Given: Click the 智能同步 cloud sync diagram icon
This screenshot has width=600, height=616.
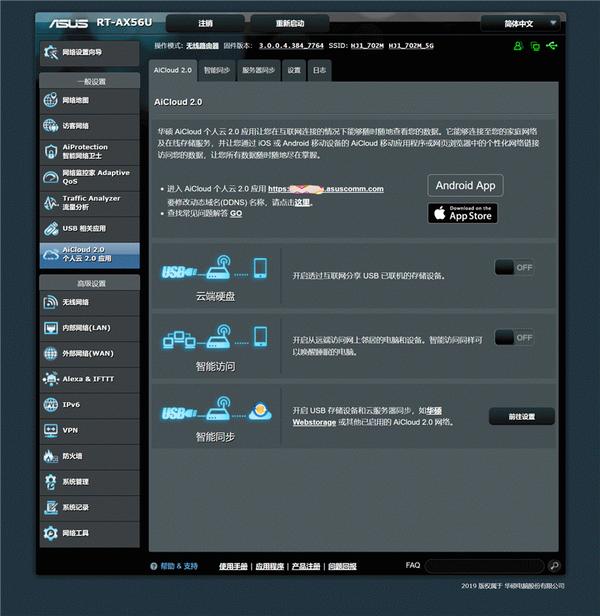Looking at the screenshot, I should [217, 408].
